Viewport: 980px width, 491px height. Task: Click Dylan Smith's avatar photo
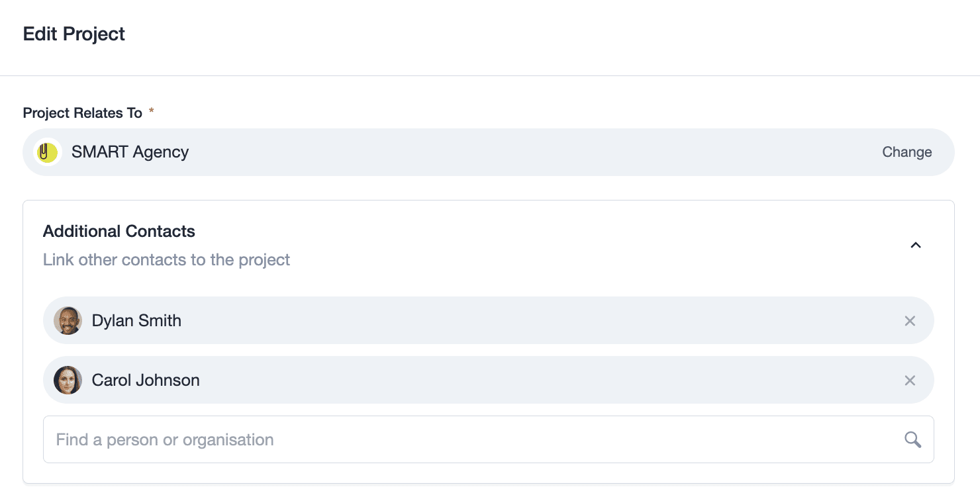pos(68,320)
